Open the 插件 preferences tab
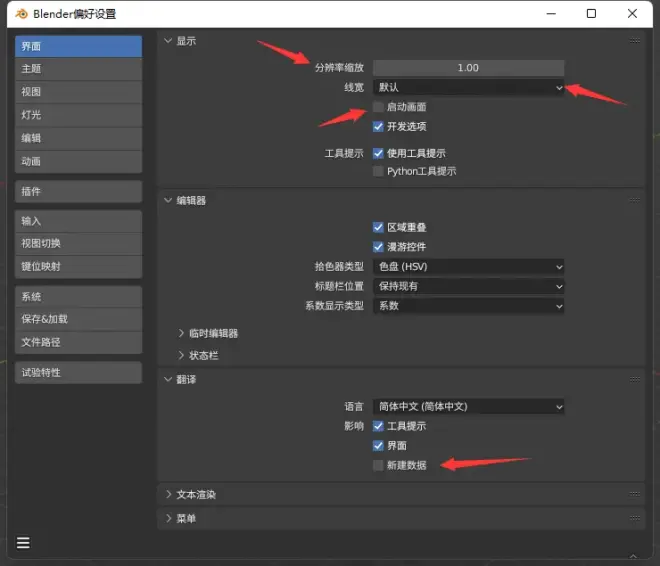 78,191
